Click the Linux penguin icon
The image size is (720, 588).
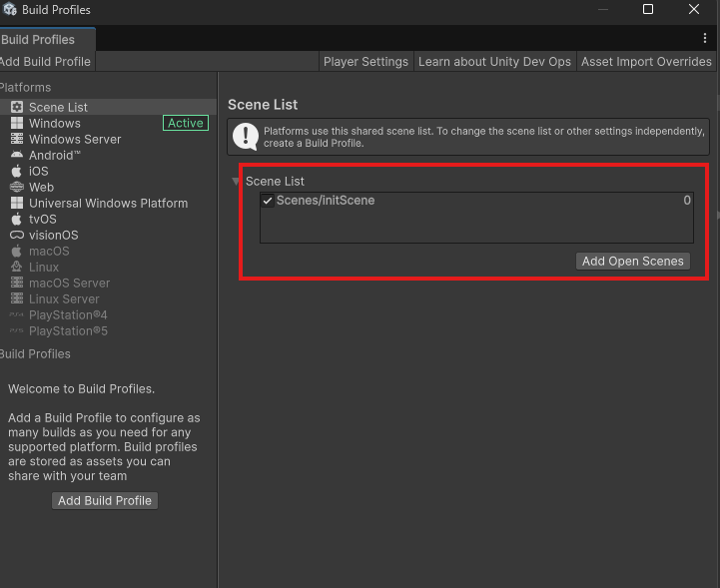[x=17, y=267]
